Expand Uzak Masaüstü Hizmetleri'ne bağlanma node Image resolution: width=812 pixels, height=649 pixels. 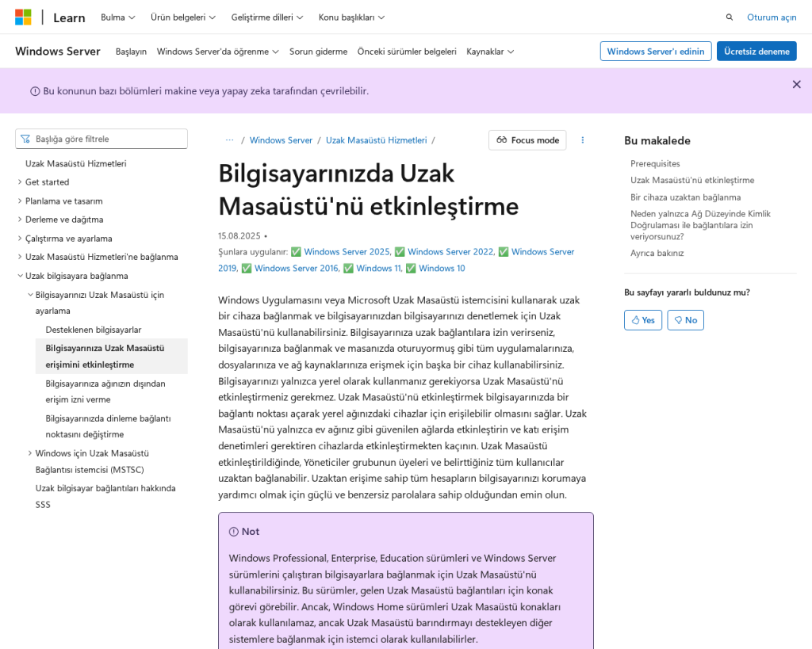coord(20,257)
